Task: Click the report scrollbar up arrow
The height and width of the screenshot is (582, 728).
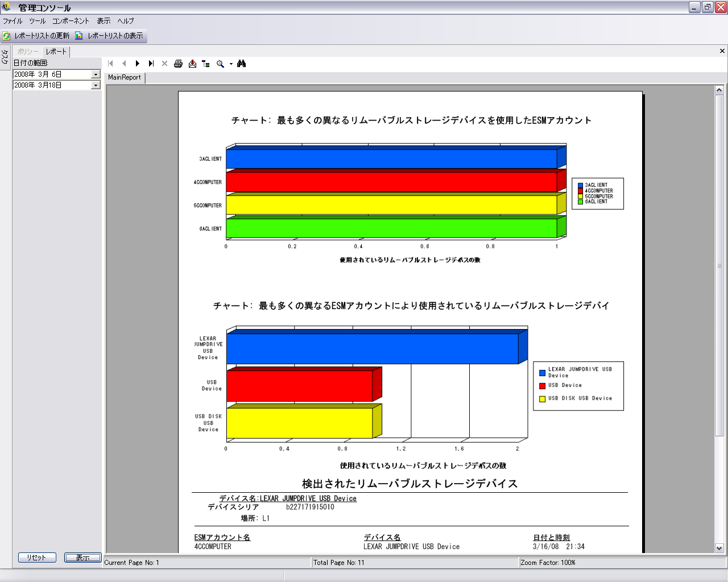Action: [719, 90]
